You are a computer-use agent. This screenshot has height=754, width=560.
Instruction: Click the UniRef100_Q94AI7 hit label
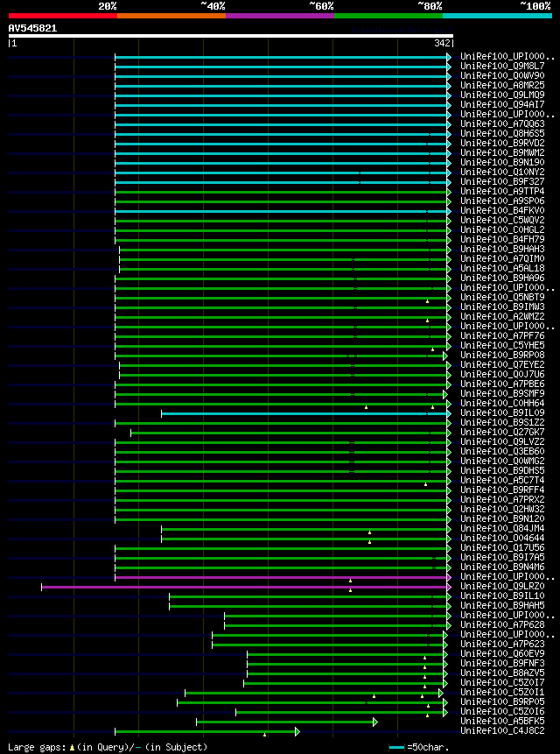502,105
